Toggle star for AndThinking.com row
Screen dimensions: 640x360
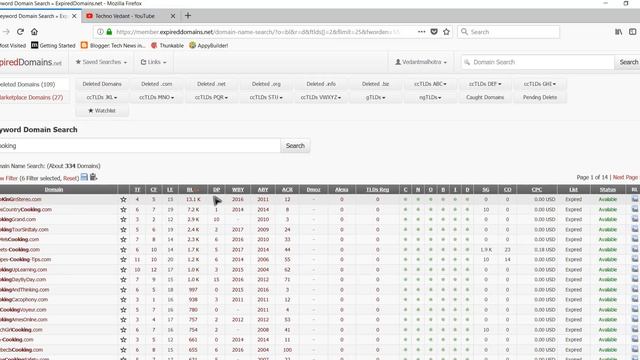(123, 290)
